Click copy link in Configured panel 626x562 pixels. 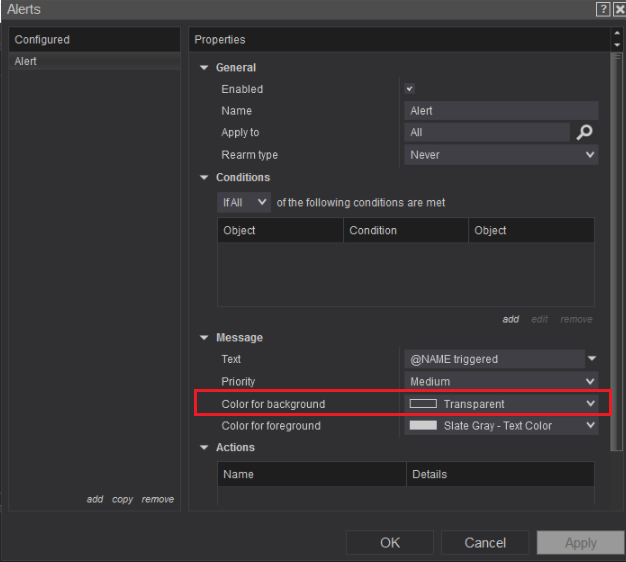[x=123, y=499]
